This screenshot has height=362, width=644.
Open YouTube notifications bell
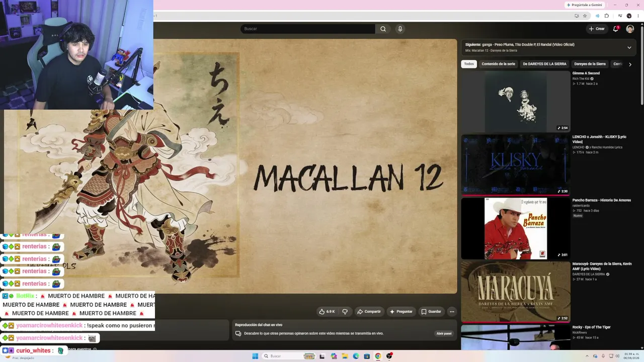pos(615,29)
